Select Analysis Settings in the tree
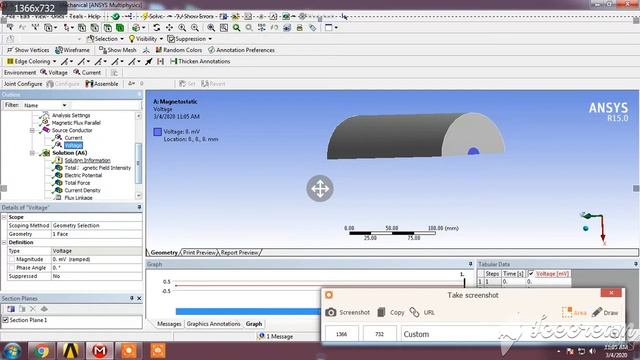 click(71, 116)
